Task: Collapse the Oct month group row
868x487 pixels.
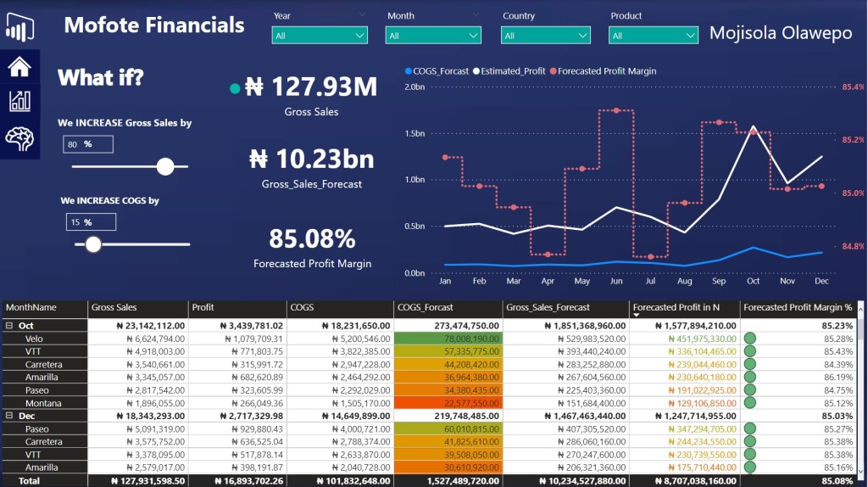Action: click(x=8, y=326)
